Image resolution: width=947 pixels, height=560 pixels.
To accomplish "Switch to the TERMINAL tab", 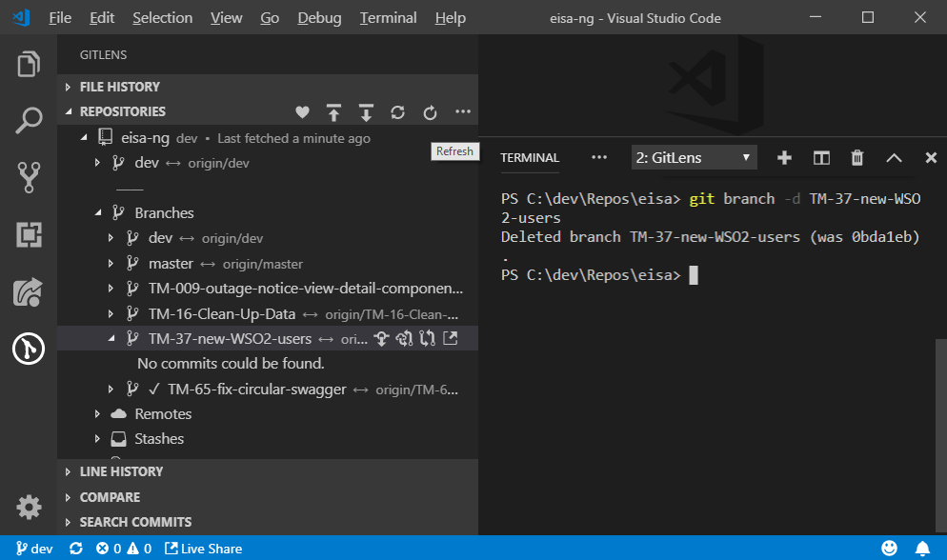I will coord(530,158).
